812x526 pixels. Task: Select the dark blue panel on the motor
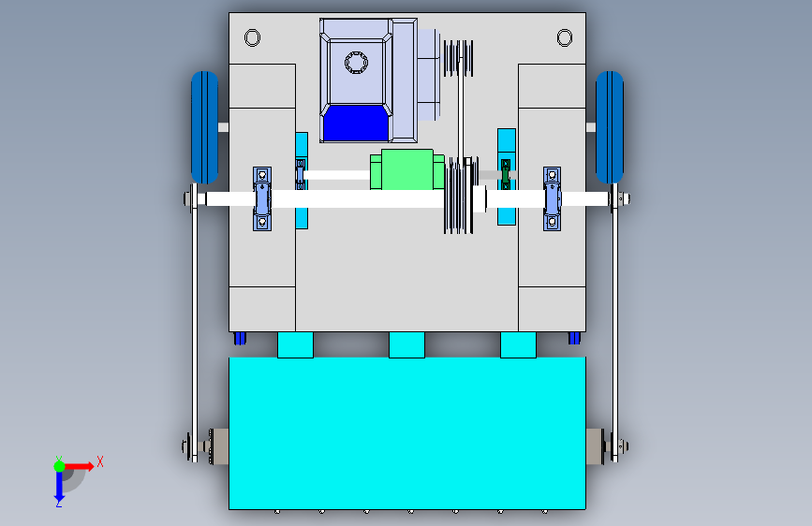[x=356, y=124]
